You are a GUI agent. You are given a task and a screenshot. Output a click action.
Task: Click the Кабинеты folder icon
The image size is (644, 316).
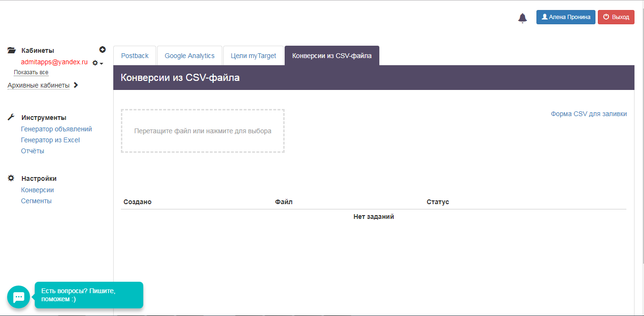tap(12, 50)
